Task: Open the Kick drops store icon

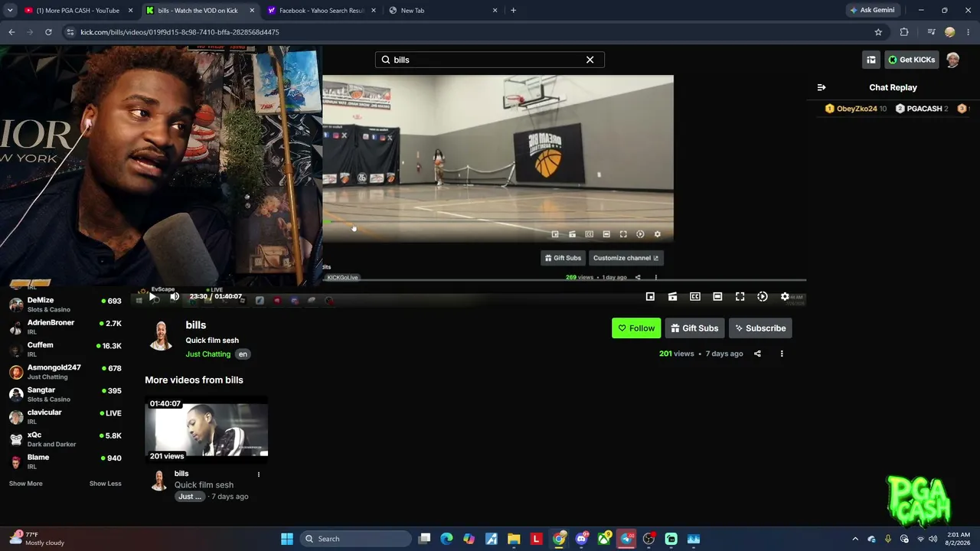Action: [x=871, y=60]
